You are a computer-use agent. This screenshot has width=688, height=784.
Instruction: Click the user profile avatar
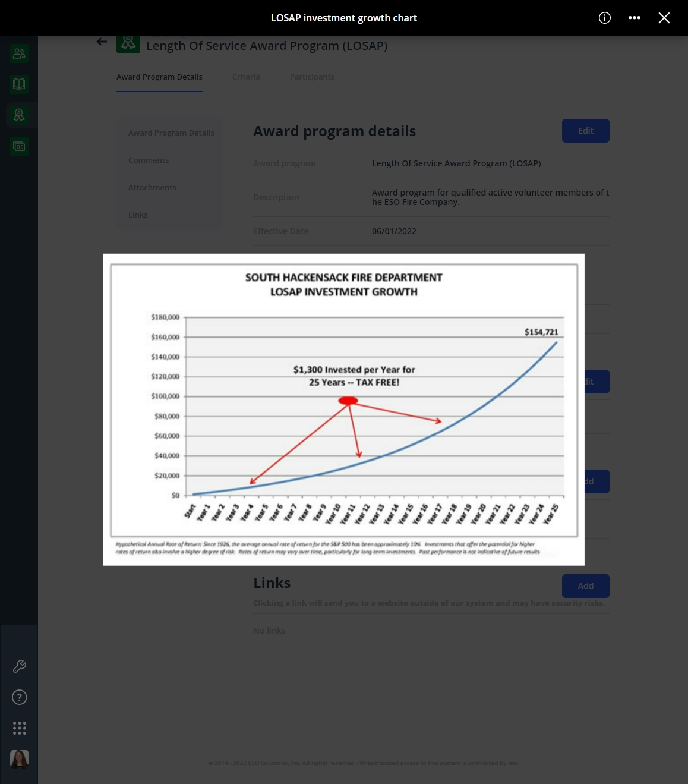point(20,759)
